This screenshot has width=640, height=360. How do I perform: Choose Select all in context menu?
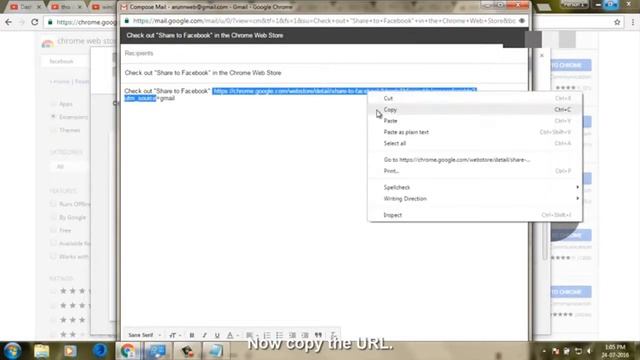click(475, 143)
